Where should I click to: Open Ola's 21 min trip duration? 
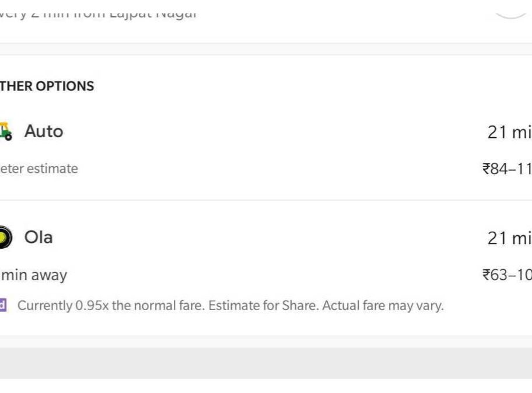[509, 238]
